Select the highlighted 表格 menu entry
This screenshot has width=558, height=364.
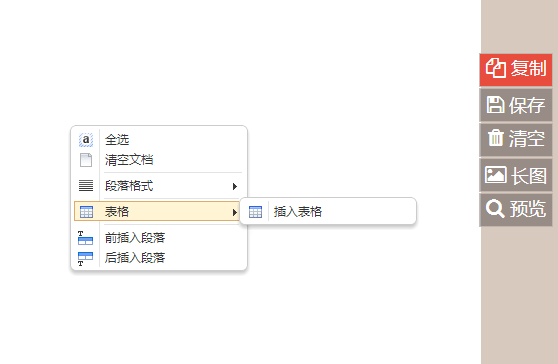tap(157, 211)
